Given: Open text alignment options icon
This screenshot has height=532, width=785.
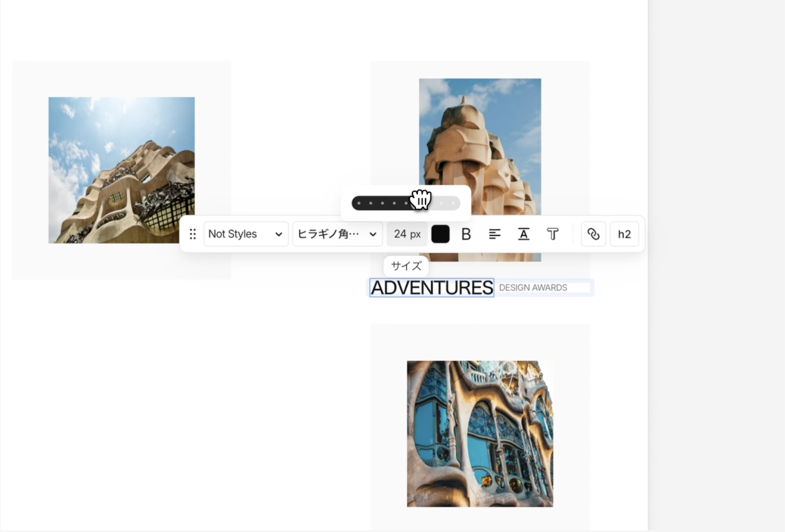Looking at the screenshot, I should [x=495, y=234].
